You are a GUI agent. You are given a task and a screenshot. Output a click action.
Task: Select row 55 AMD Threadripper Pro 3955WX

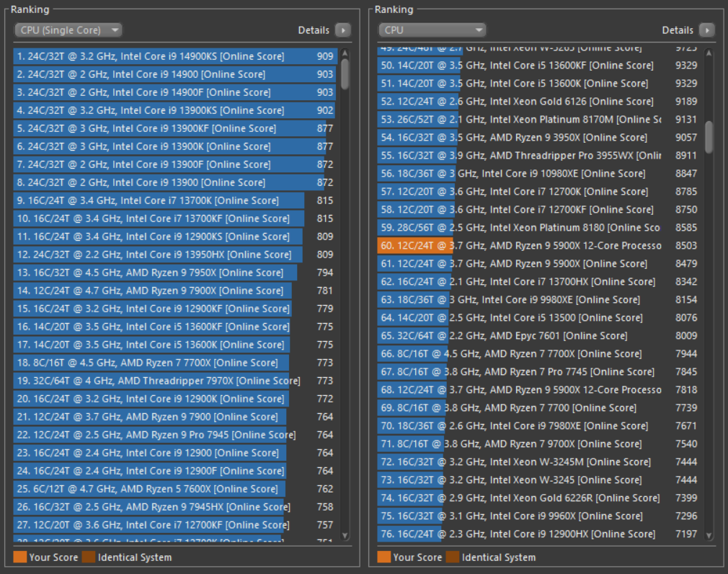coord(539,156)
